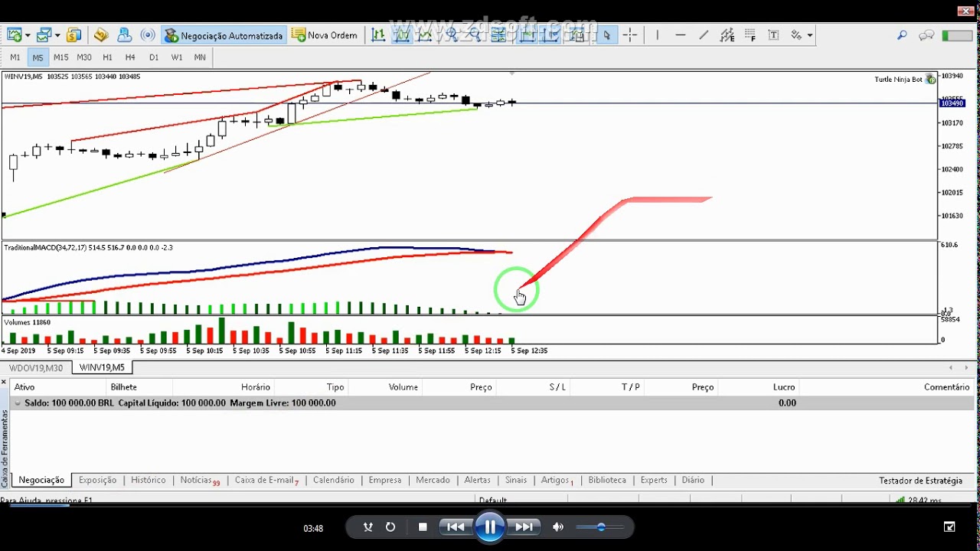980x551 pixels.
Task: Click the zoom out chart icon
Action: (x=475, y=35)
